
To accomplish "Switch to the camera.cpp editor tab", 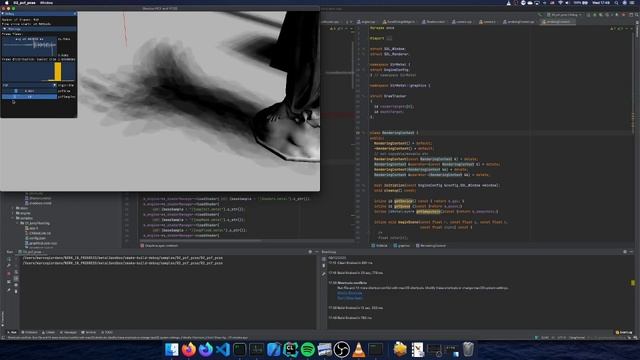I will click(462, 22).
